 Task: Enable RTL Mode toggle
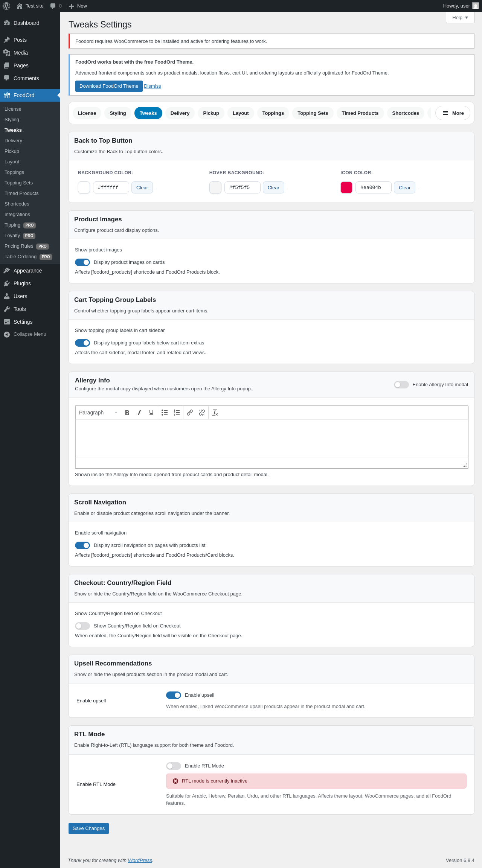174,766
